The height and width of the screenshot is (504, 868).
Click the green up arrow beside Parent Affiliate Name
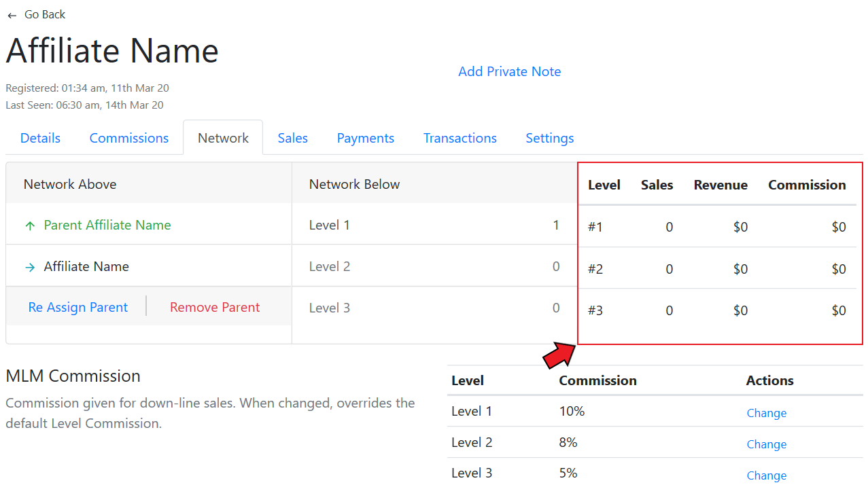(x=30, y=226)
